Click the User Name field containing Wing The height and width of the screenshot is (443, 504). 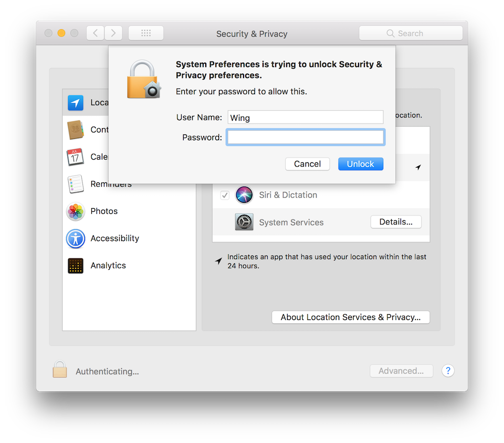[x=306, y=117]
